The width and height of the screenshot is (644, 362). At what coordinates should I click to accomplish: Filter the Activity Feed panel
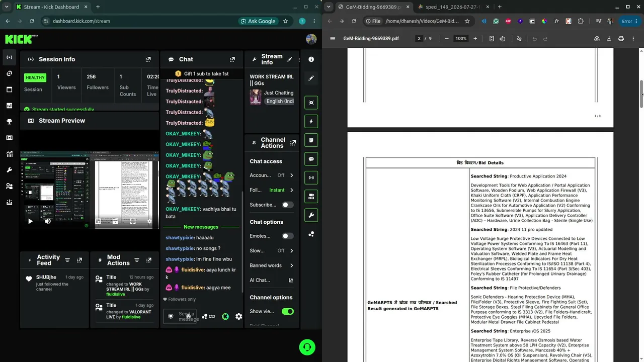tap(67, 260)
